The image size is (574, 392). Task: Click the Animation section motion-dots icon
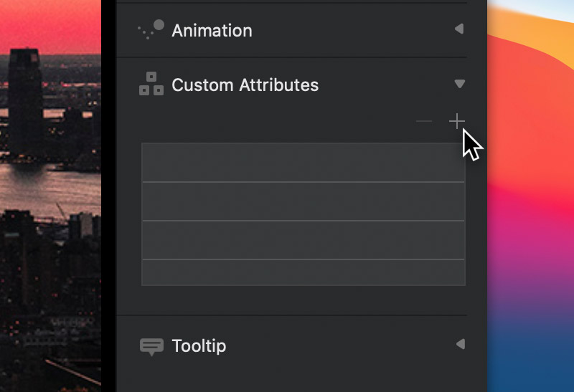[x=151, y=29]
